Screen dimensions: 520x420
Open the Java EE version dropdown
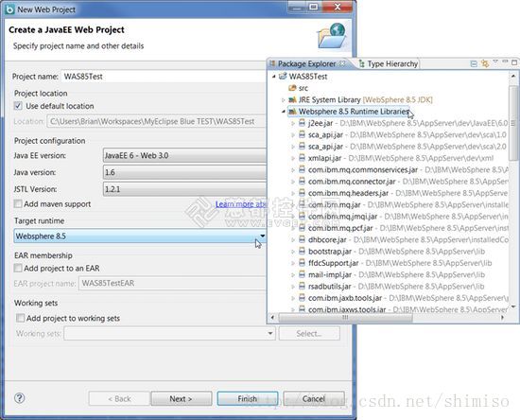coord(184,155)
